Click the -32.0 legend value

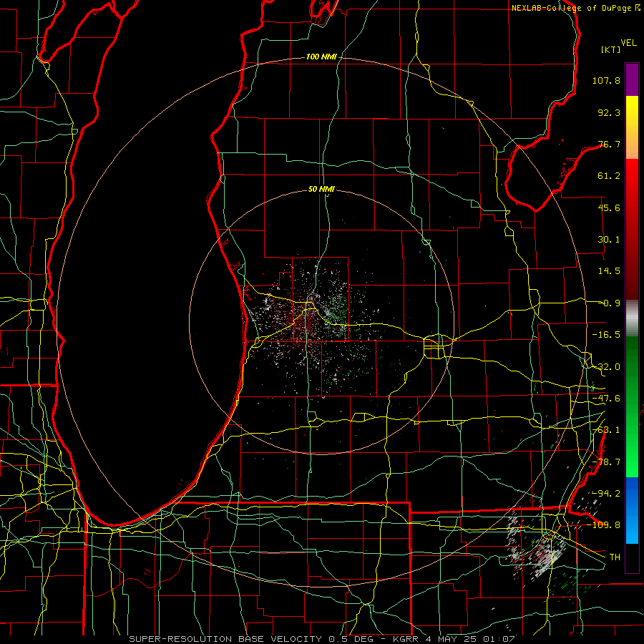coord(606,367)
